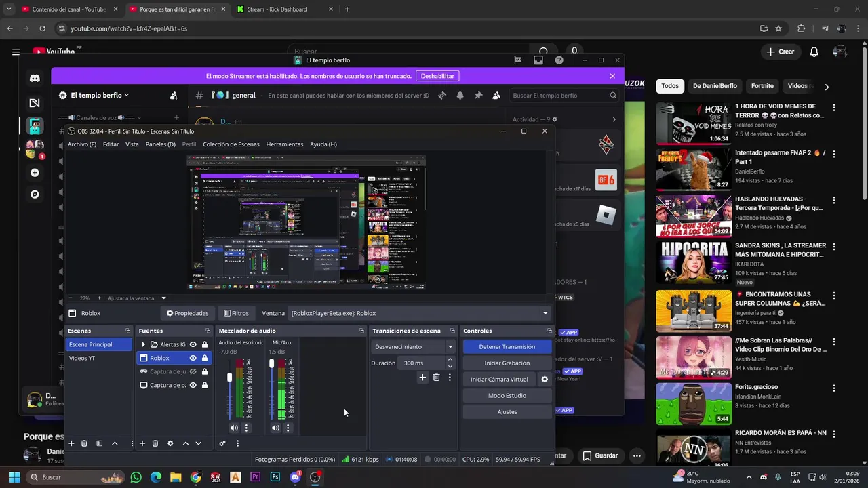Open scene filters icon in Escenas toolbar
This screenshot has width=868, height=488.
[99, 443]
